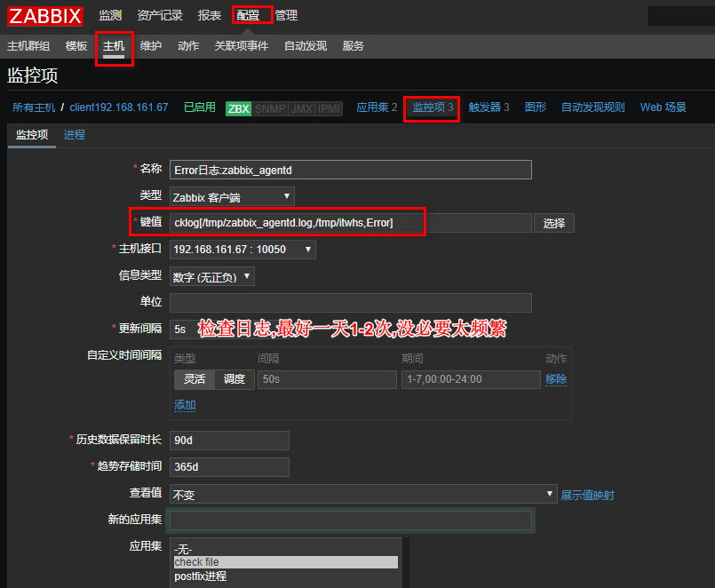This screenshot has height=588, width=715.
Task: Click the JMX availability badge
Action: 301,108
